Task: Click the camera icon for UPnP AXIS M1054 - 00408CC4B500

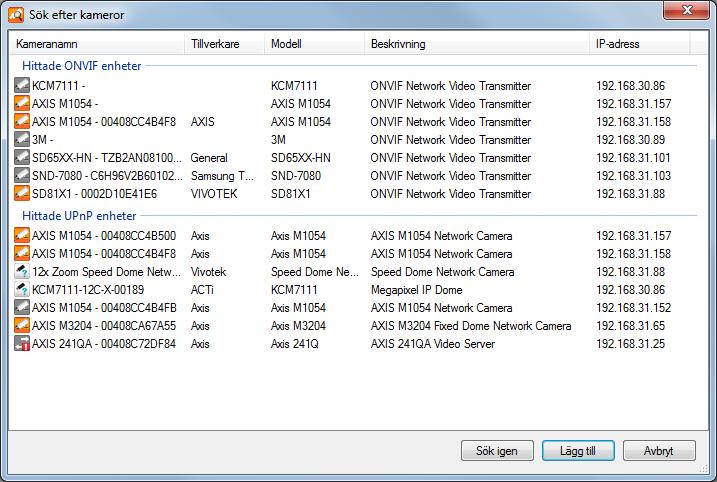Action: coord(21,236)
